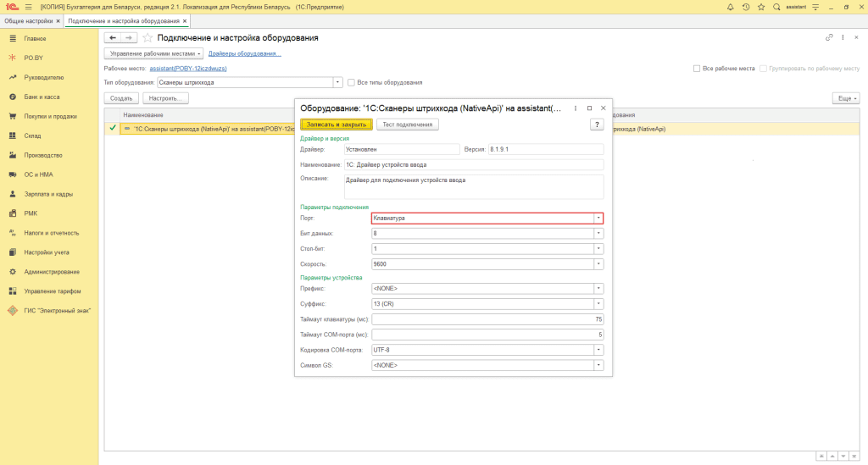Open the main hamburger menu
Viewport: 868px width, 465px height.
[x=28, y=7]
